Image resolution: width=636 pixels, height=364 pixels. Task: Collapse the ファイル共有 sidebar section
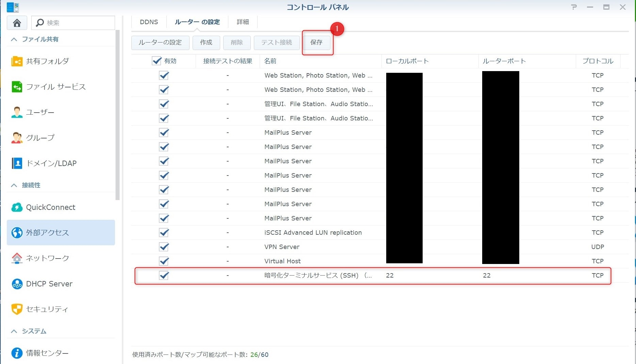(14, 39)
